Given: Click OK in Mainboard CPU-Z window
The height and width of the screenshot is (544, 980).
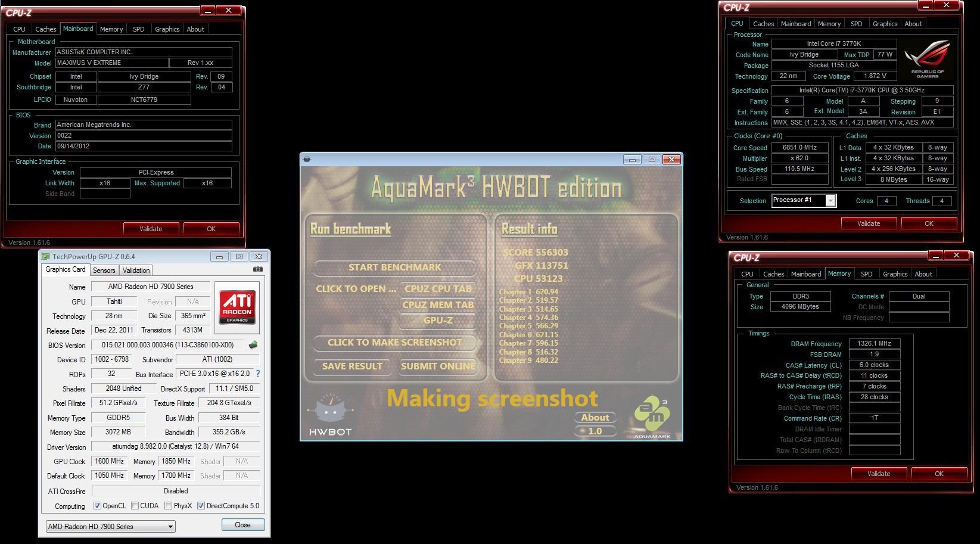Looking at the screenshot, I should pos(211,229).
